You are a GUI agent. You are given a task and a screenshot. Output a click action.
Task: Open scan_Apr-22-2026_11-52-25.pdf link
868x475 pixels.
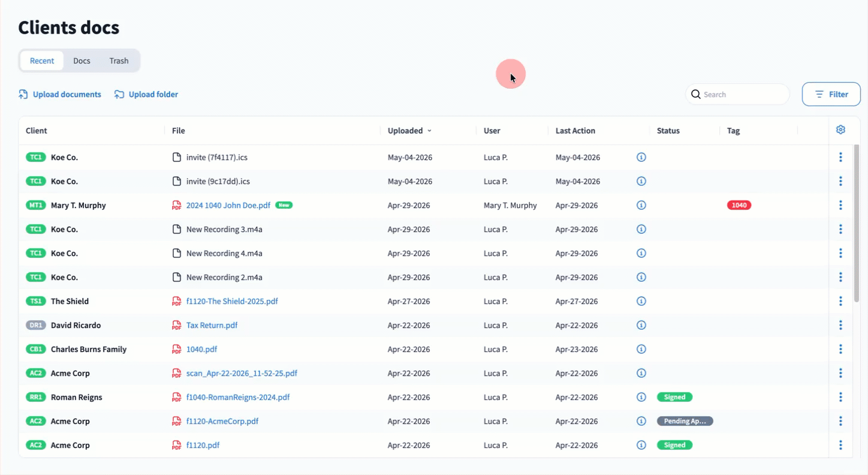pyautogui.click(x=242, y=373)
